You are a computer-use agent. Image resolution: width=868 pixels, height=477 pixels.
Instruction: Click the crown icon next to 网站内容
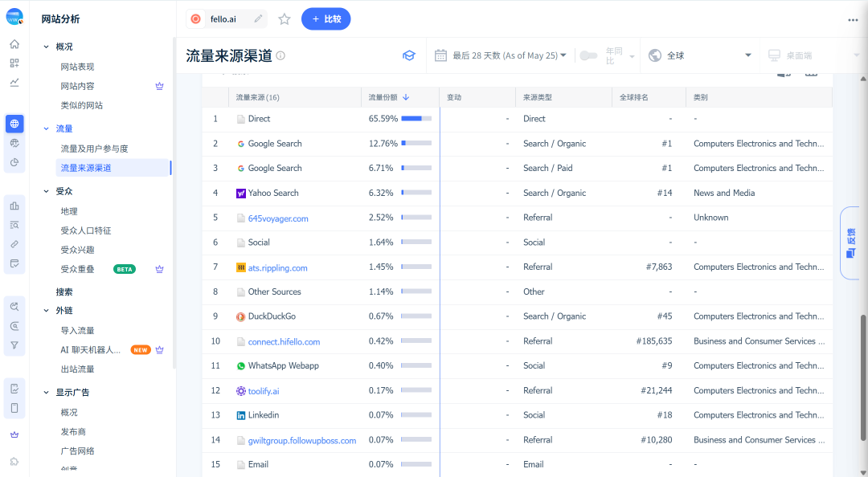coord(159,86)
